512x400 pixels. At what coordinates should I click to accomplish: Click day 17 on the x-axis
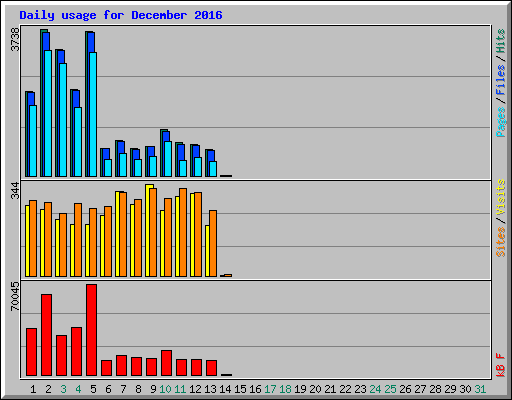[270, 389]
